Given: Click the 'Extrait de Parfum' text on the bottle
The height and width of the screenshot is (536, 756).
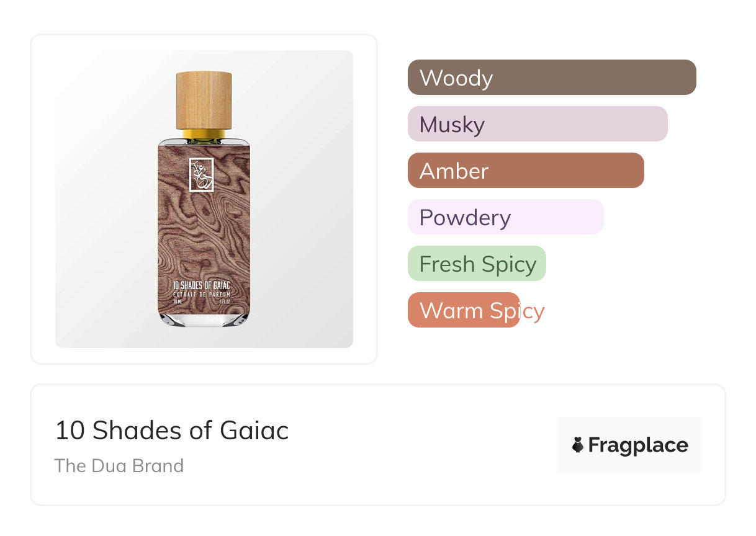Looking at the screenshot, I should coord(203,293).
